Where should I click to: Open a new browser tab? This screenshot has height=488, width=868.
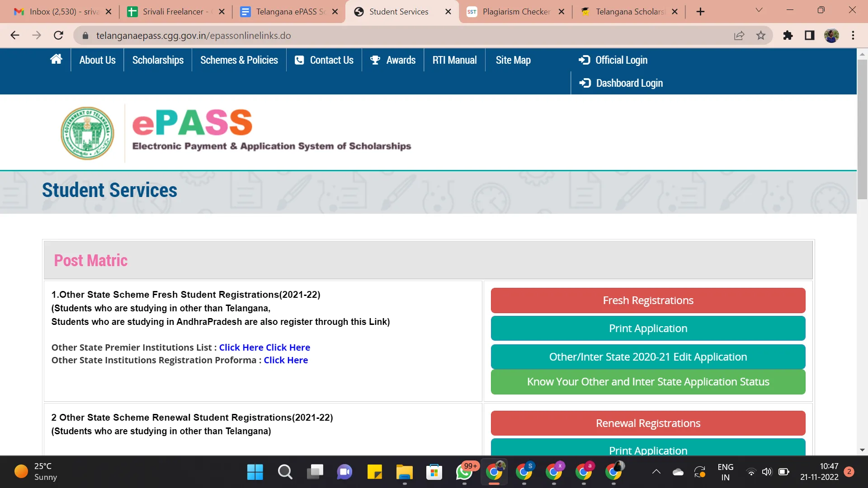[700, 12]
